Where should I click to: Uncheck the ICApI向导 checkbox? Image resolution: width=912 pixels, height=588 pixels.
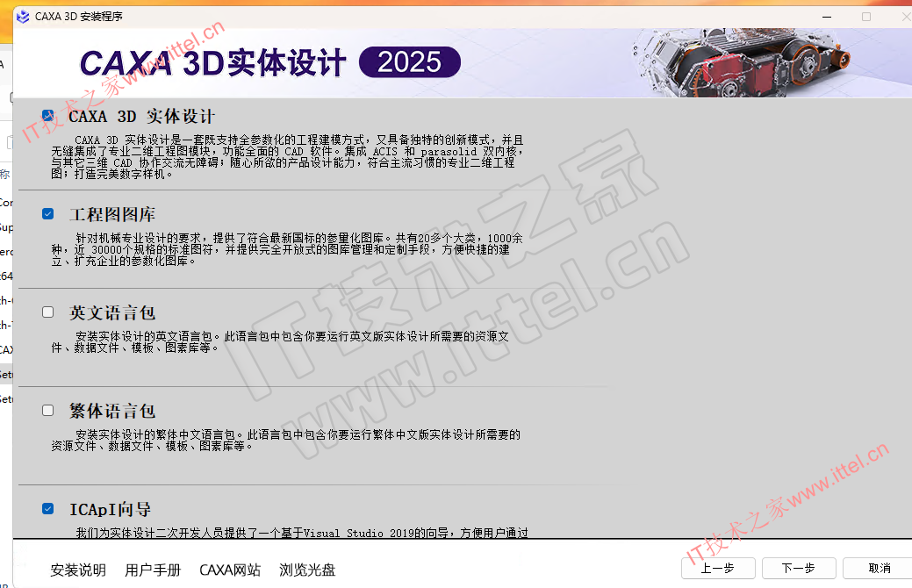pos(47,509)
